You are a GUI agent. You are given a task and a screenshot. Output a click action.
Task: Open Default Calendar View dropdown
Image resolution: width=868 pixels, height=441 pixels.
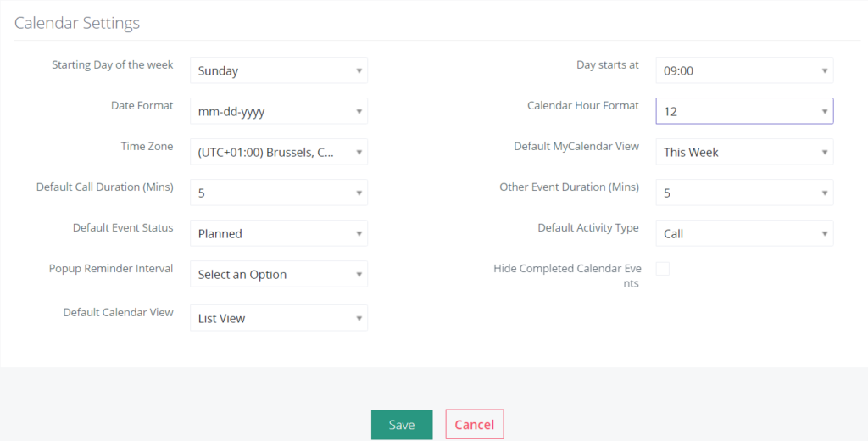click(x=278, y=318)
